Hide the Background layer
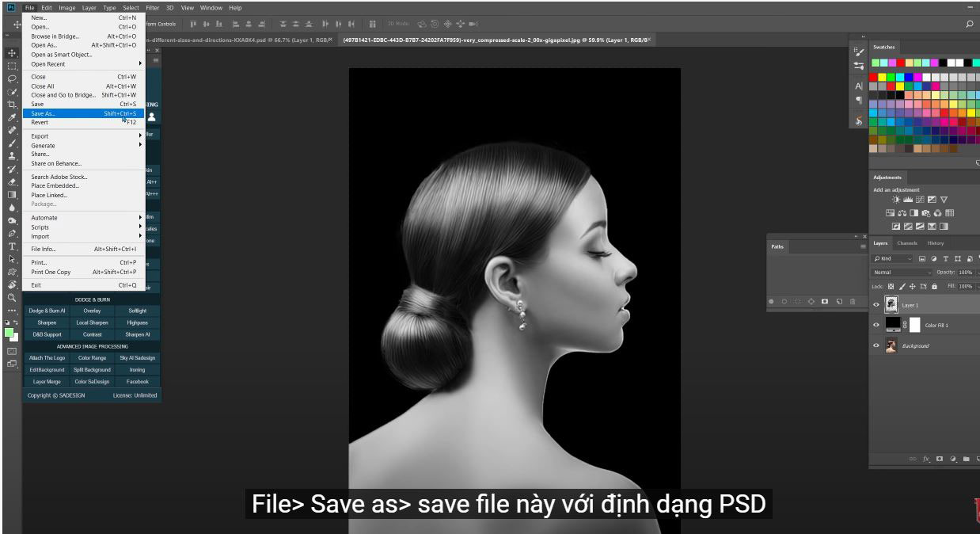980x534 pixels. [876, 346]
